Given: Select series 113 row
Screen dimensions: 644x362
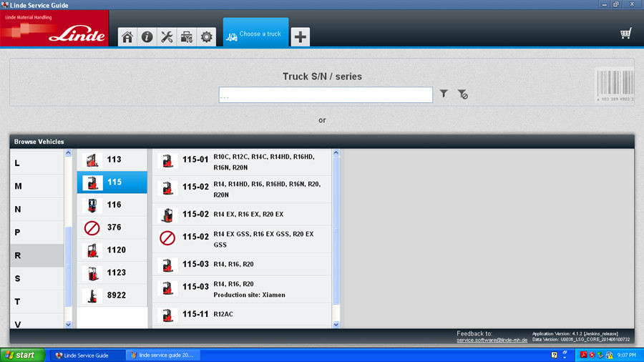Looking at the screenshot, I should [112, 160].
